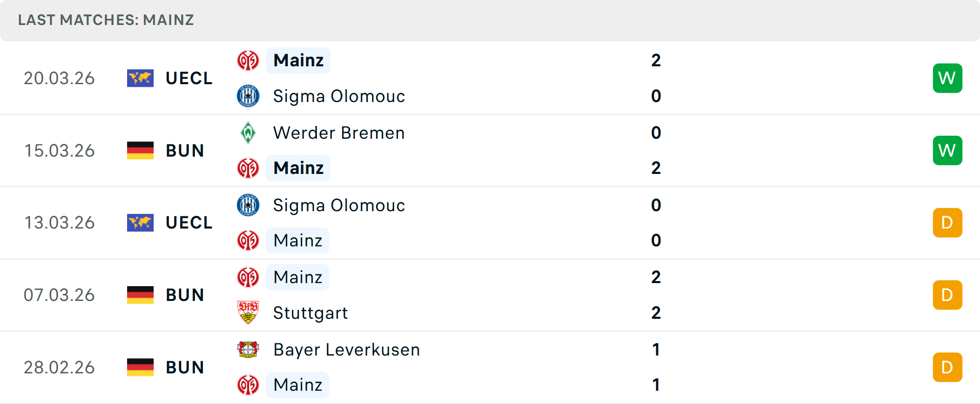Click orange D badge for Stuttgart match
Image resolution: width=980 pixels, height=404 pixels.
(x=947, y=295)
